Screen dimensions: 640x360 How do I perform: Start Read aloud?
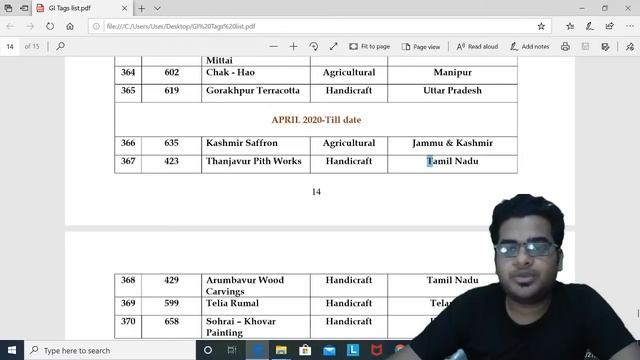tap(477, 47)
